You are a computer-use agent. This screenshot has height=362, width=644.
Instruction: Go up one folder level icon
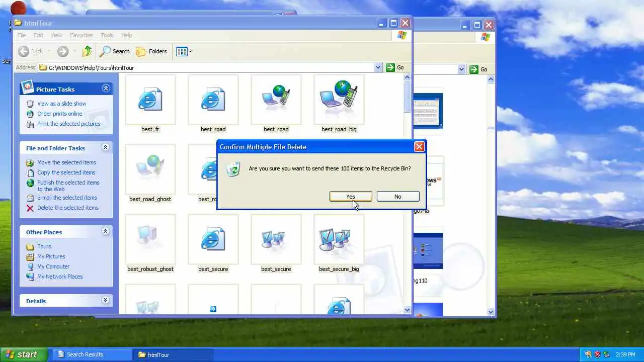tap(87, 51)
